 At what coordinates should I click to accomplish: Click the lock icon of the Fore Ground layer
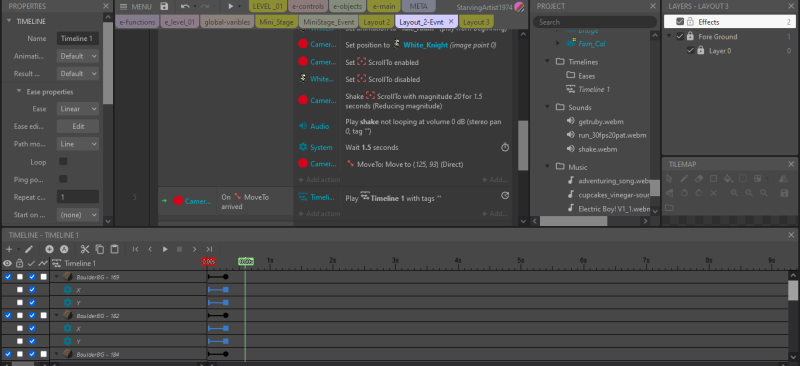690,37
